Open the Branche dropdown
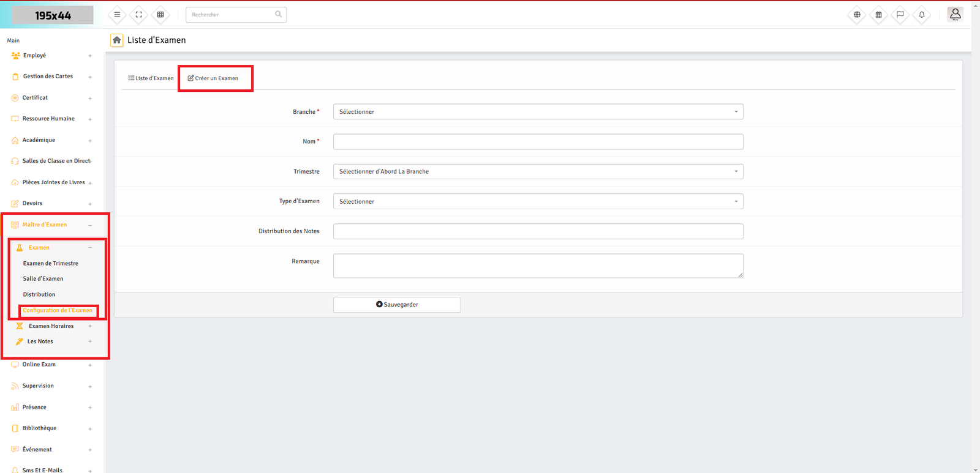Image resolution: width=980 pixels, height=473 pixels. click(538, 112)
